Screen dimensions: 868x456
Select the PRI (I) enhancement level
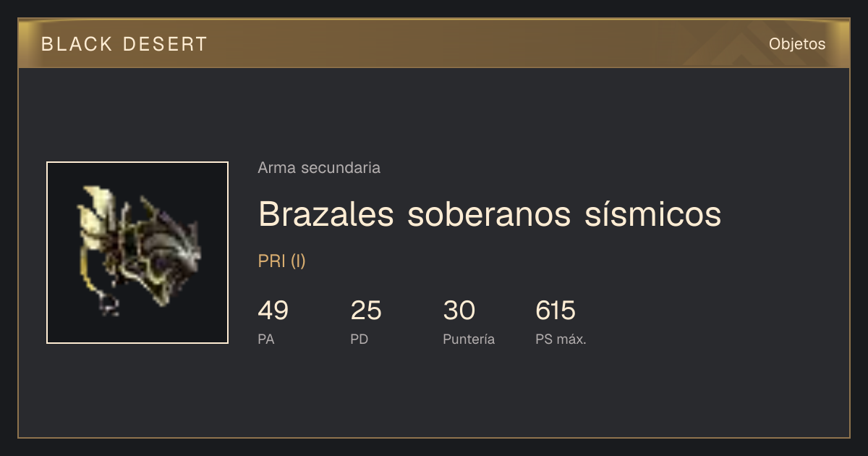click(x=282, y=261)
